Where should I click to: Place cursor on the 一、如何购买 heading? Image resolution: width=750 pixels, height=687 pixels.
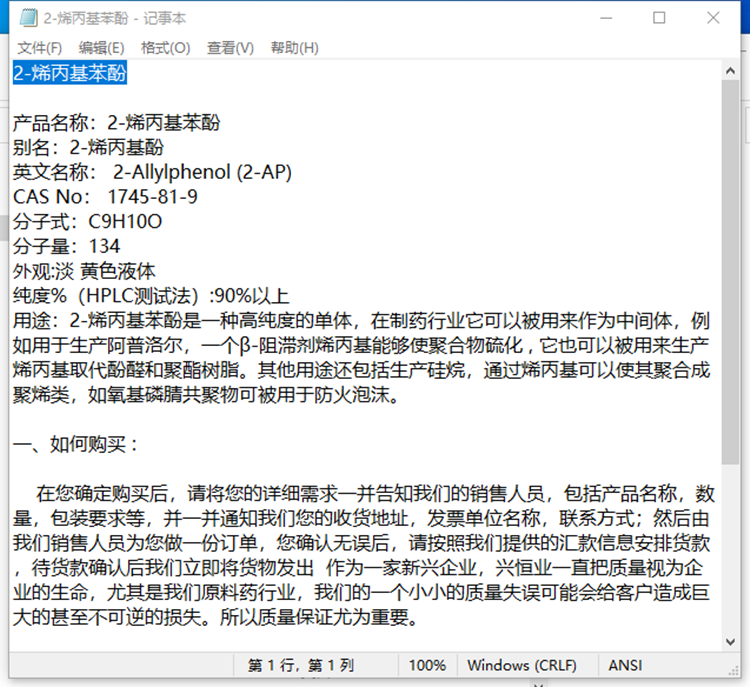point(76,444)
